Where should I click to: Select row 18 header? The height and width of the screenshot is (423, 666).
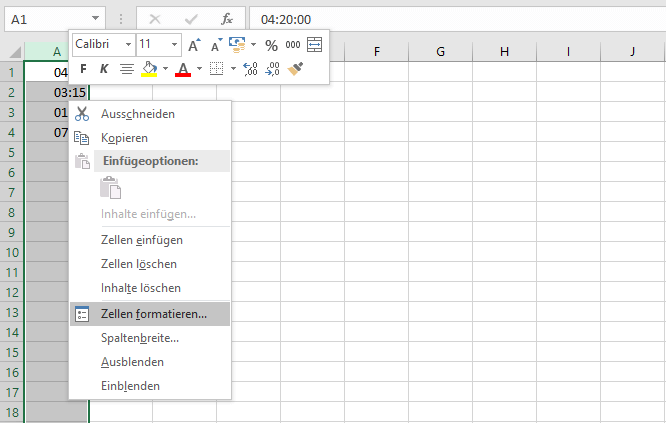pyautogui.click(x=12, y=412)
